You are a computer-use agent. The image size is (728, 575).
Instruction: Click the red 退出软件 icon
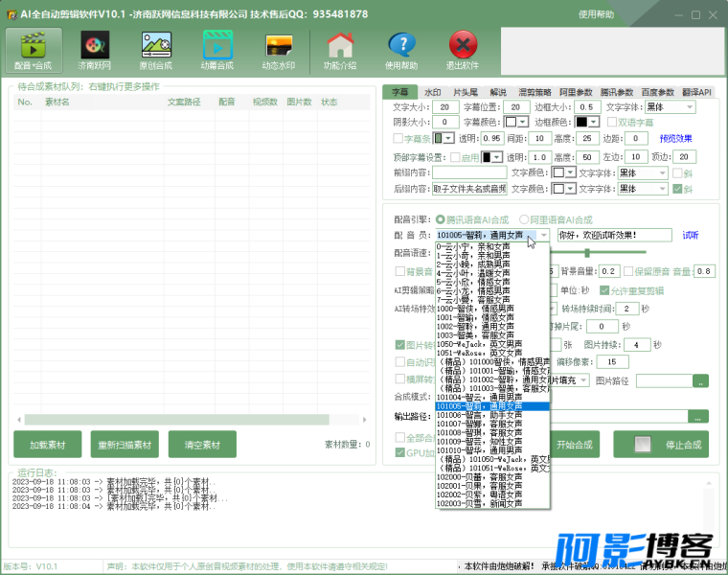click(463, 50)
